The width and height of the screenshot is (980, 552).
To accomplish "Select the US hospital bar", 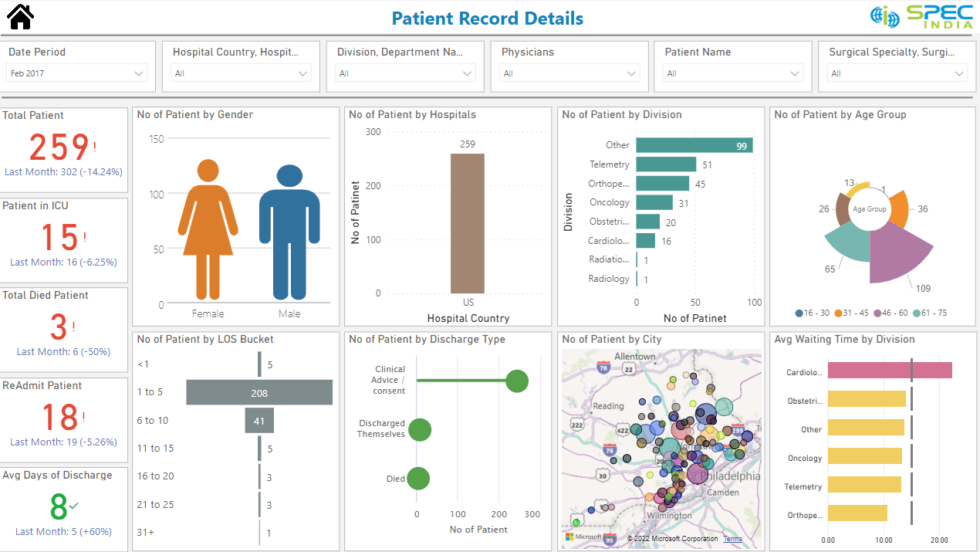I will [x=468, y=223].
